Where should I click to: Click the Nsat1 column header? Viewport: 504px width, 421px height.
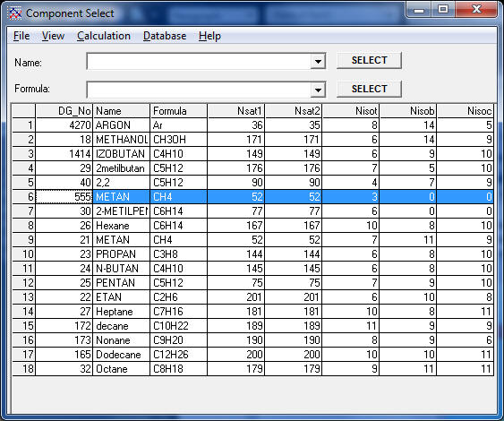236,111
